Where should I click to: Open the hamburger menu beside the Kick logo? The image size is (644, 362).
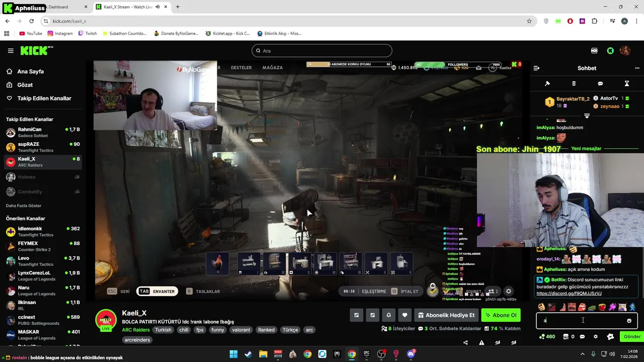(11, 51)
